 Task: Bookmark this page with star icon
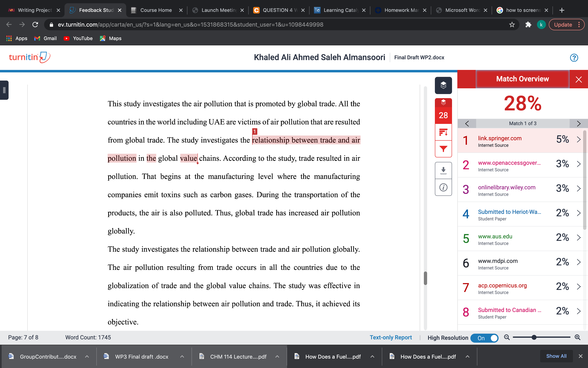[512, 25]
